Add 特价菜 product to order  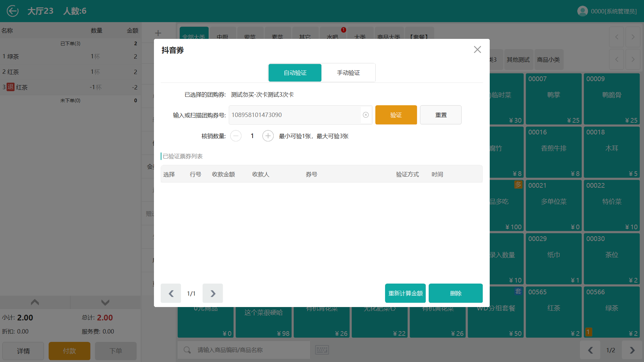612,205
